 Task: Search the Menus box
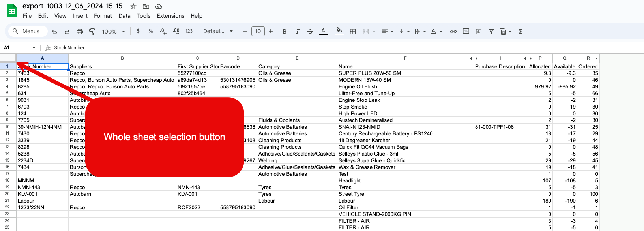(x=27, y=31)
